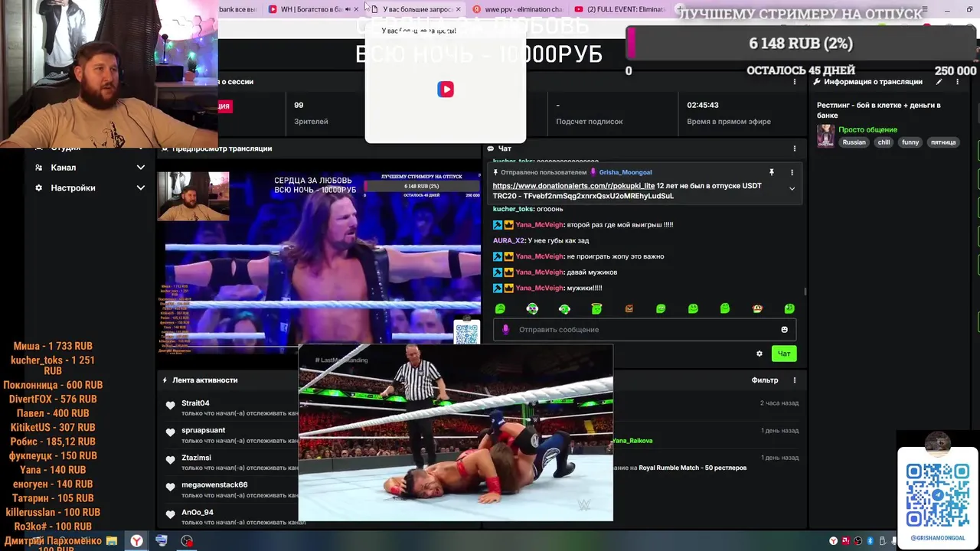Pick the first green emote in row
980x551 pixels.
500,308
